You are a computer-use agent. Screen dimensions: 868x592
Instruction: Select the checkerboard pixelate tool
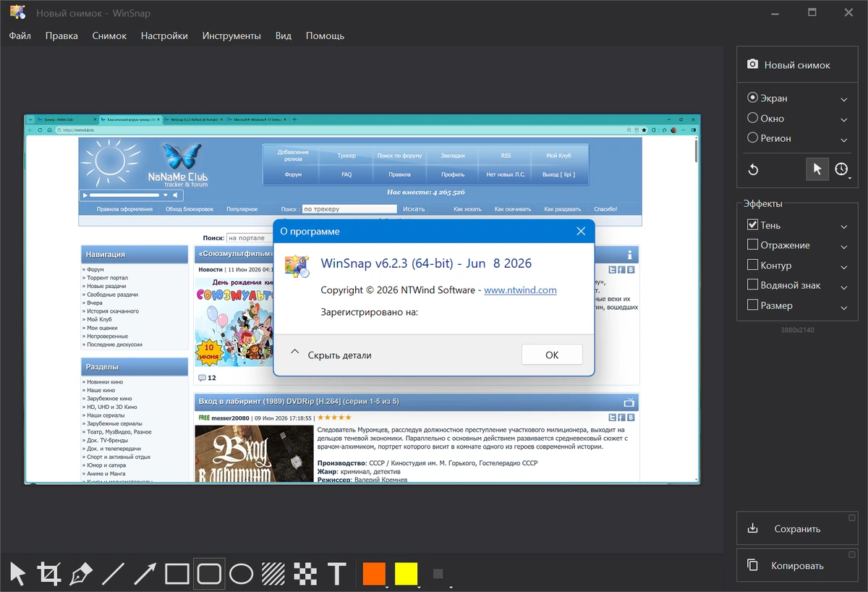click(305, 574)
